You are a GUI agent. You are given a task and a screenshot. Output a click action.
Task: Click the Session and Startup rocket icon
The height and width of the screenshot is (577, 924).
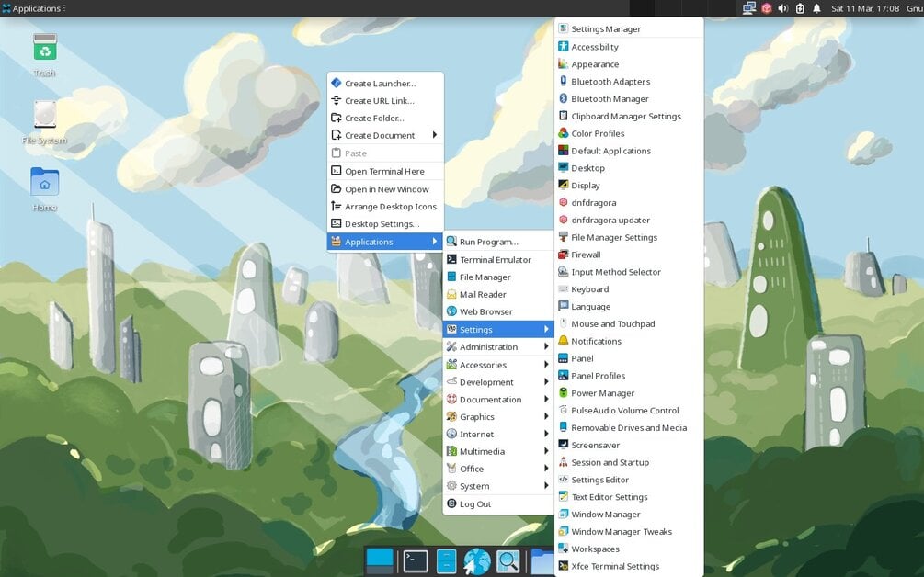(x=564, y=462)
